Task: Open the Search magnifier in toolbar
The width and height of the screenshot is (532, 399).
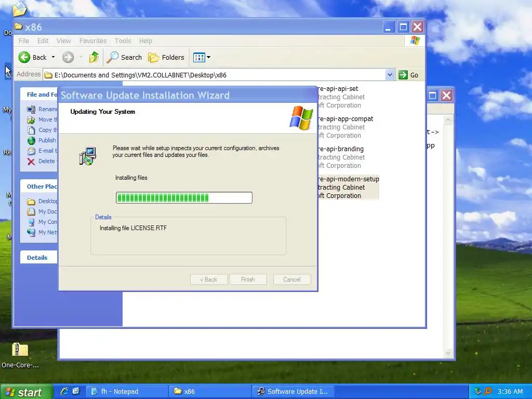Action: [x=112, y=57]
